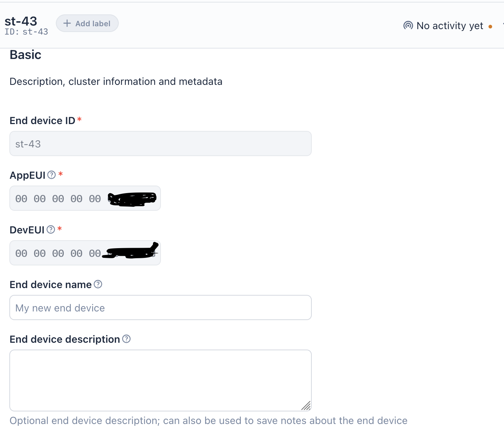Screen dimensions: 504x433
Task: Click the AppEUI help question-mark icon
Action: tap(51, 175)
